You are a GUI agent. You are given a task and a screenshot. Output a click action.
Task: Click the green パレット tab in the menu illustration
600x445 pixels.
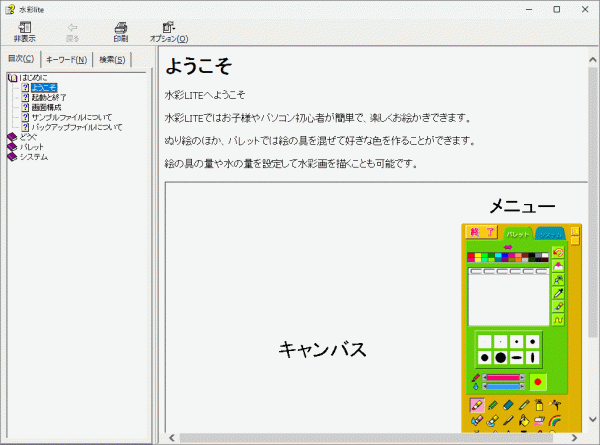coord(518,234)
